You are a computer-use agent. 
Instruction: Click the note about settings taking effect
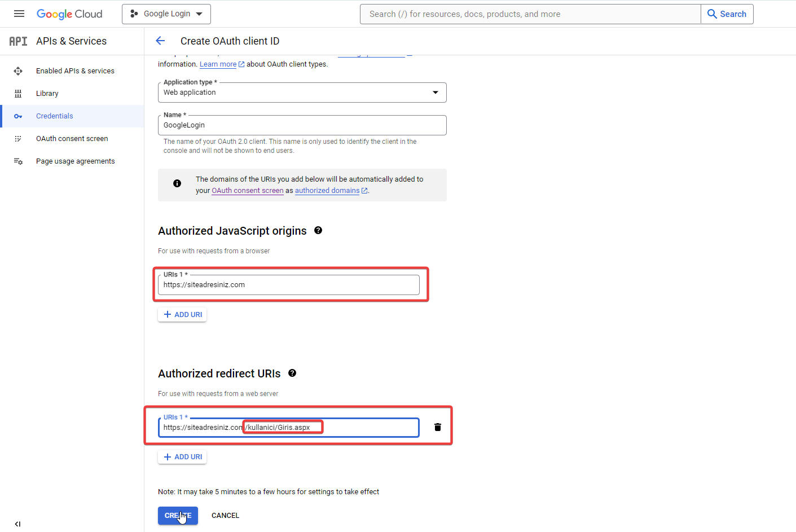269,492
